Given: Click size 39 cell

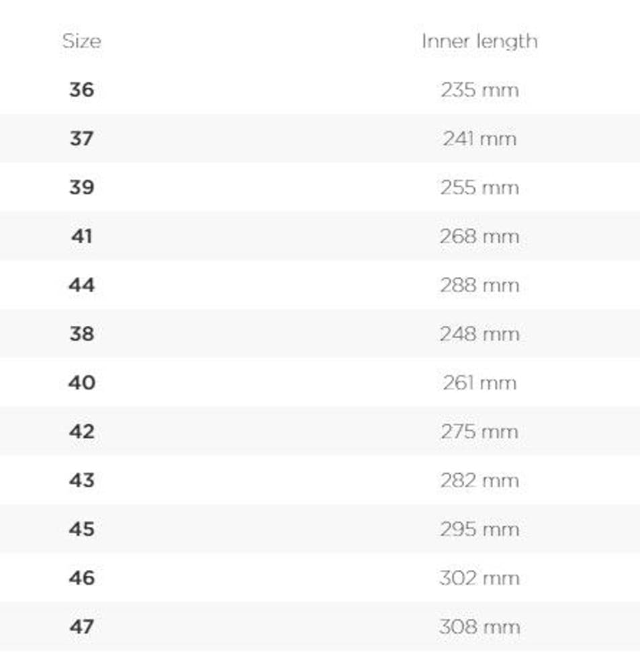Looking at the screenshot, I should (81, 187).
